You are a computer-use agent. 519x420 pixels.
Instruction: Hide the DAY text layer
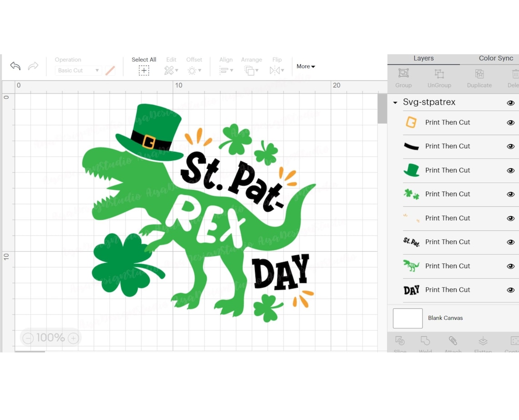pyautogui.click(x=511, y=290)
